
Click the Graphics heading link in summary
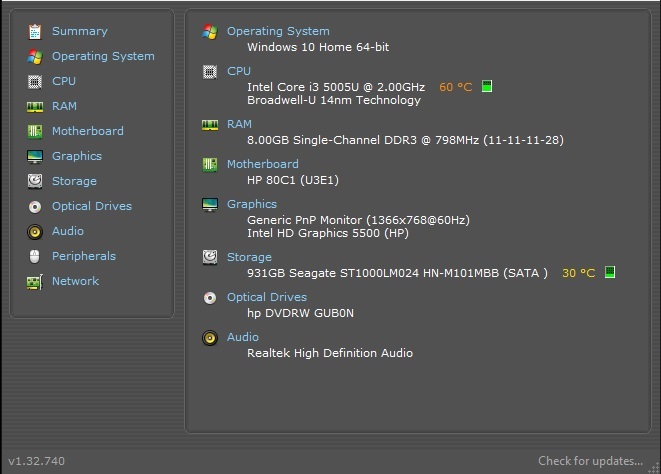click(x=252, y=204)
